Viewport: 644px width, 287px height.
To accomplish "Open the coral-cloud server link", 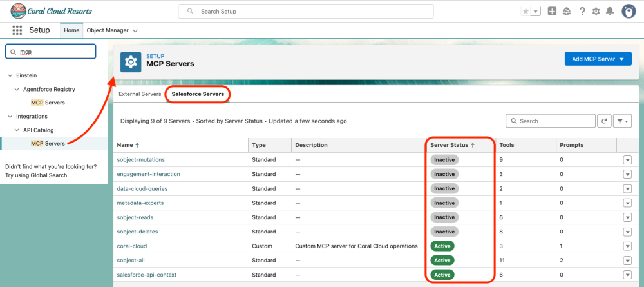I will tap(132, 246).
